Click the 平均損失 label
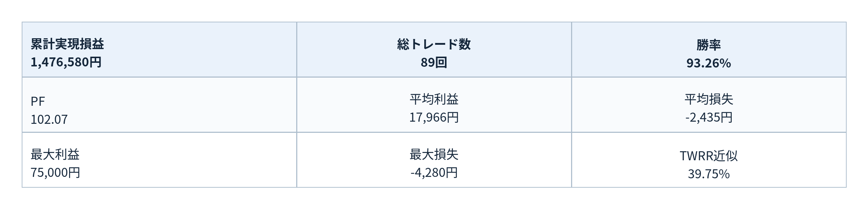868x209 pixels. coord(709,99)
